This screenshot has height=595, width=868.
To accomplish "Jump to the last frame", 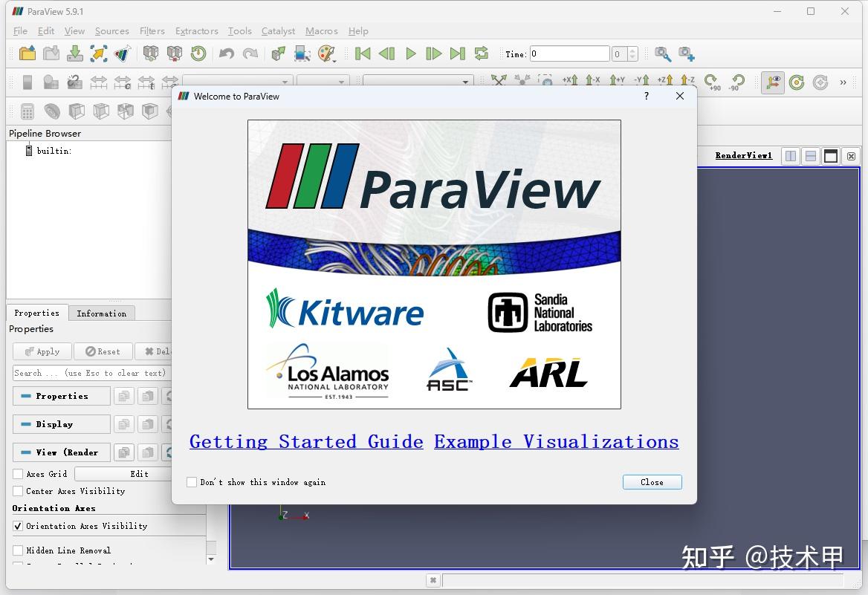I will point(458,53).
